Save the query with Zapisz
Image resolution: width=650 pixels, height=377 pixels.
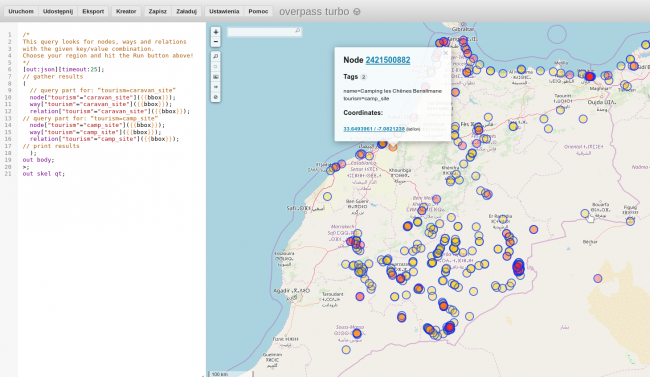[158, 11]
